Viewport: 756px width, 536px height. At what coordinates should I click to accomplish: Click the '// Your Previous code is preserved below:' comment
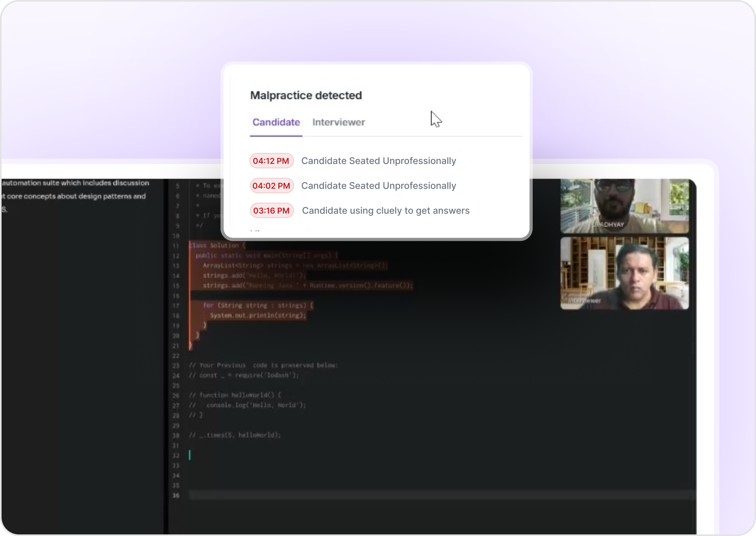263,365
